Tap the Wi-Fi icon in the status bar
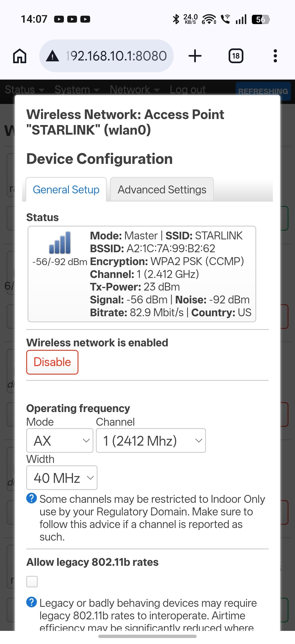Image resolution: width=295 pixels, height=644 pixels. 209,19
